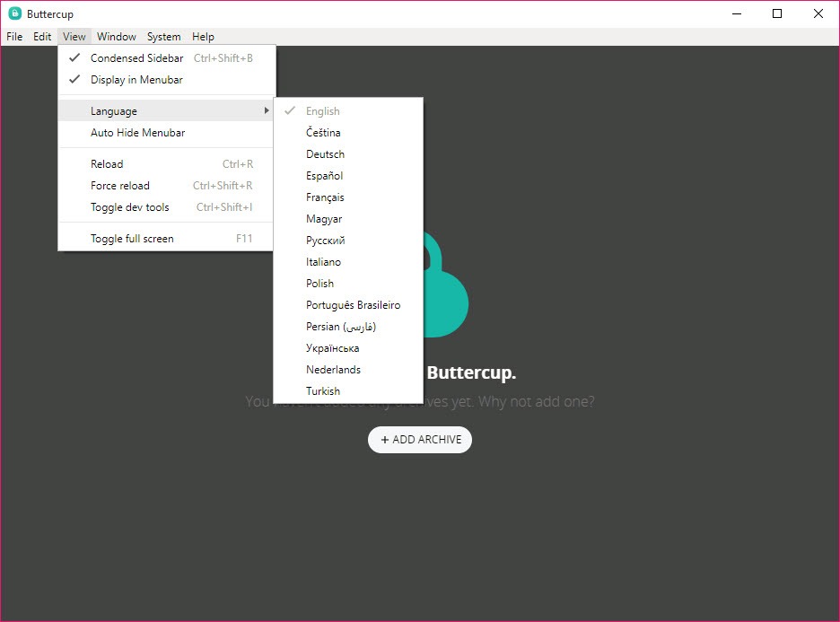The height and width of the screenshot is (622, 840).
Task: Select Toggle dev tools
Action: click(167, 206)
